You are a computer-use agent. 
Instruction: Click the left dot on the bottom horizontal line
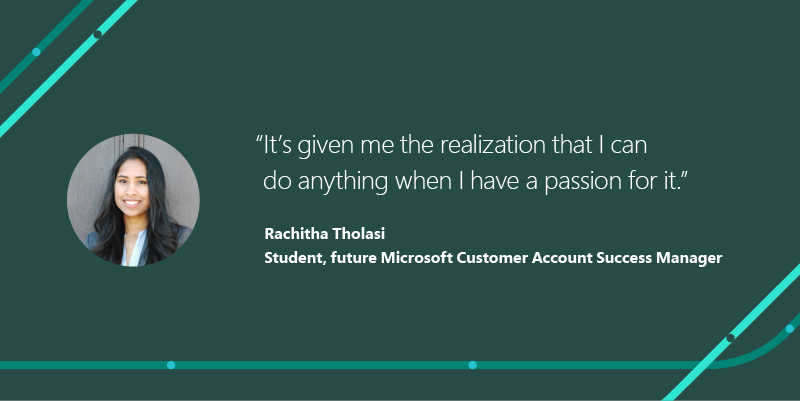tap(171, 365)
